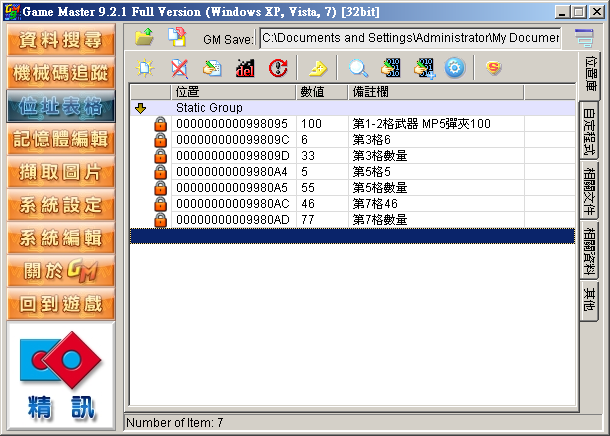Delete entry using red X page icon
This screenshot has width=610, height=436.
click(179, 69)
